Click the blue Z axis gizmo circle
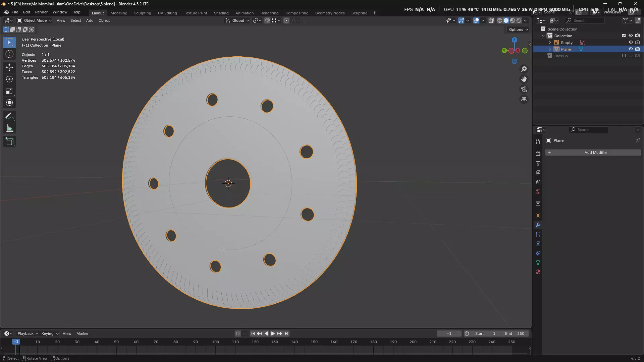 click(514, 40)
